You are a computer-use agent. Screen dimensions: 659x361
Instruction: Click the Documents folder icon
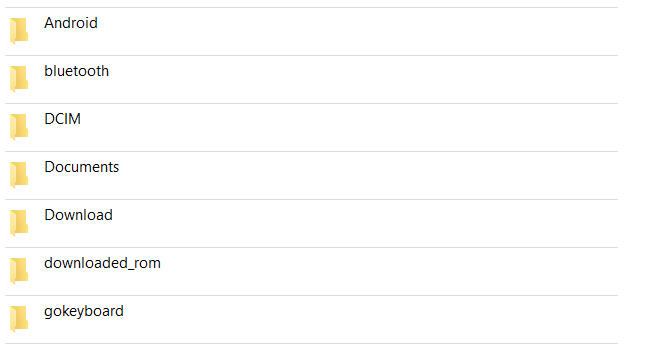point(19,174)
